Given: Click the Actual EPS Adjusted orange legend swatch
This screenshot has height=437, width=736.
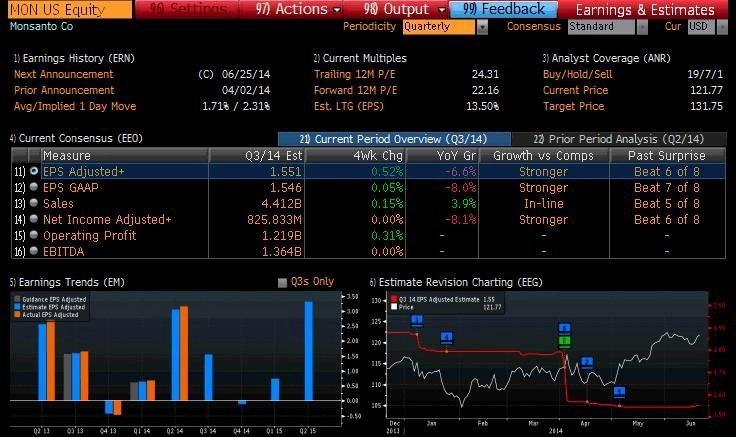Looking at the screenshot, I should point(17,314).
